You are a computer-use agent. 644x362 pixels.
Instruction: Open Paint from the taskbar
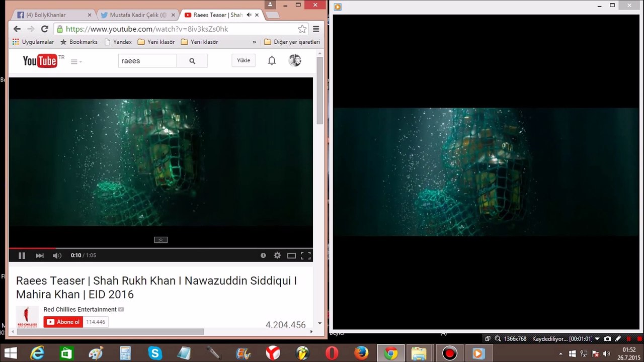coord(96,353)
